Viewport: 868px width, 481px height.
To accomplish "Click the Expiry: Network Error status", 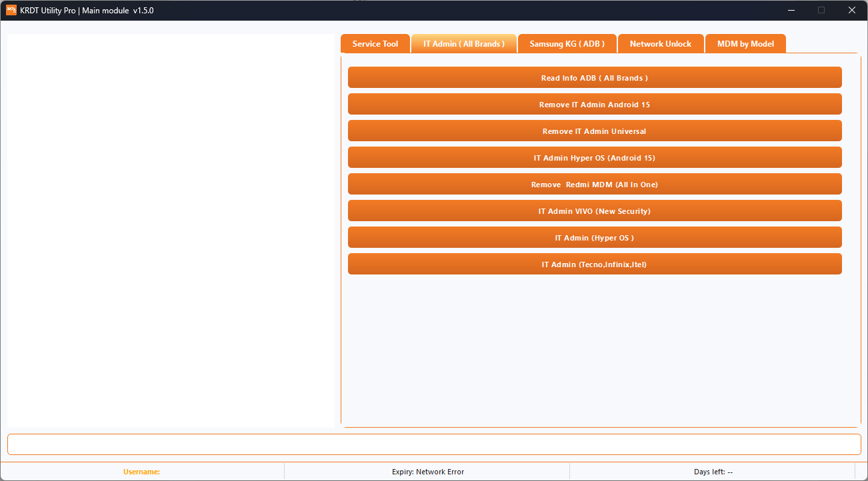I will [428, 471].
